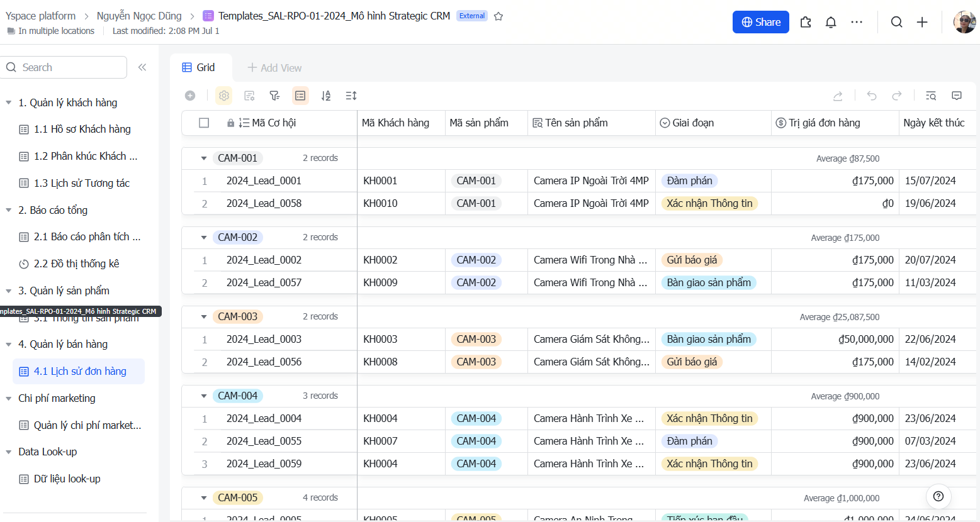The width and height of the screenshot is (980, 522).
Task: Click the share-arrow icon in grid toolbar
Action: (x=838, y=96)
